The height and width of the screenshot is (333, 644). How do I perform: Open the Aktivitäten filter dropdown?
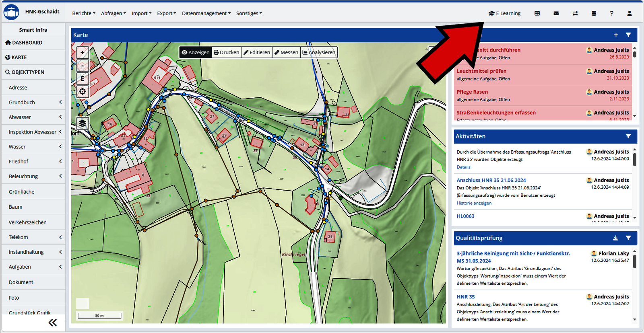point(628,136)
